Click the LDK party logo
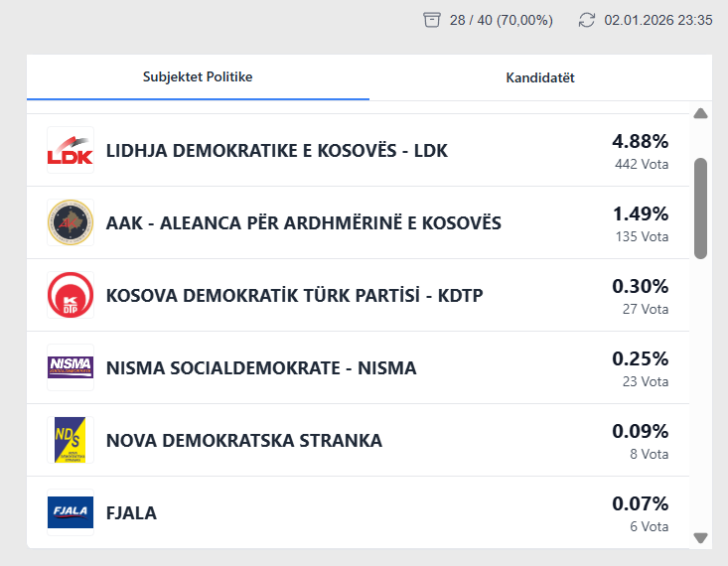The width and height of the screenshot is (728, 566). [x=71, y=151]
